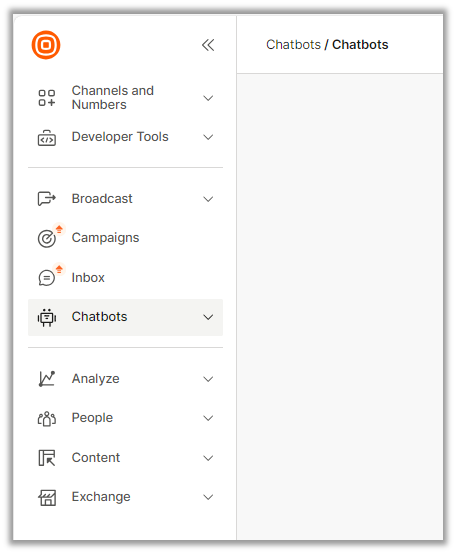
Task: Click the Broadcast message icon
Action: [47, 199]
